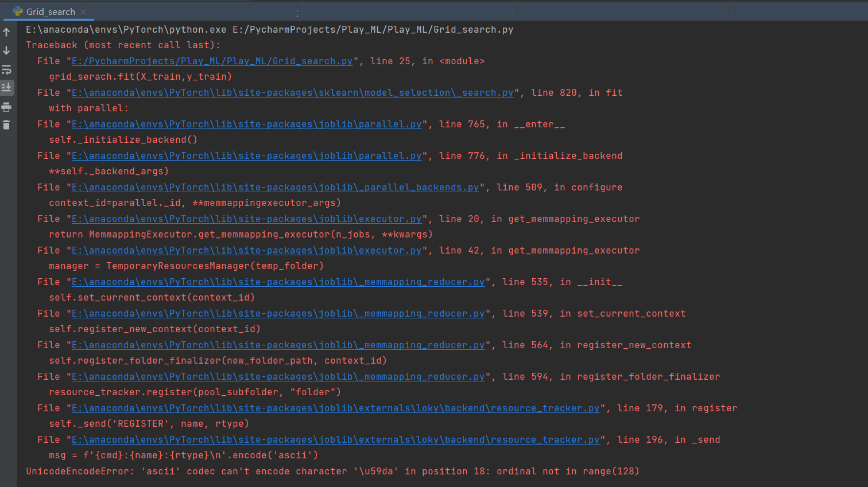Open the joblib parallel.py link at line 765

(x=246, y=124)
